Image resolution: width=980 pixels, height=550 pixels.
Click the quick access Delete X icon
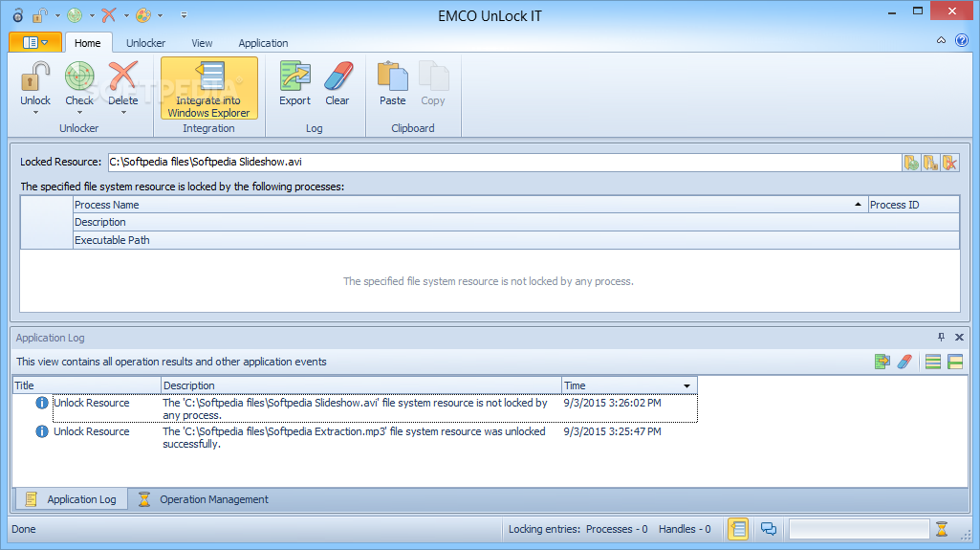pyautogui.click(x=109, y=15)
